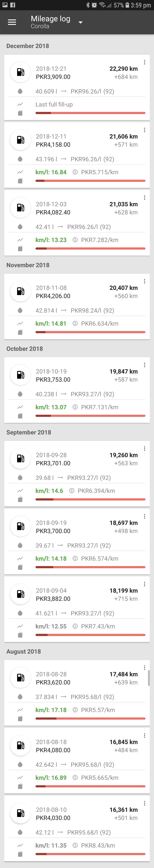
Task: Tap the battery indicator in status bar
Action: 127,5
